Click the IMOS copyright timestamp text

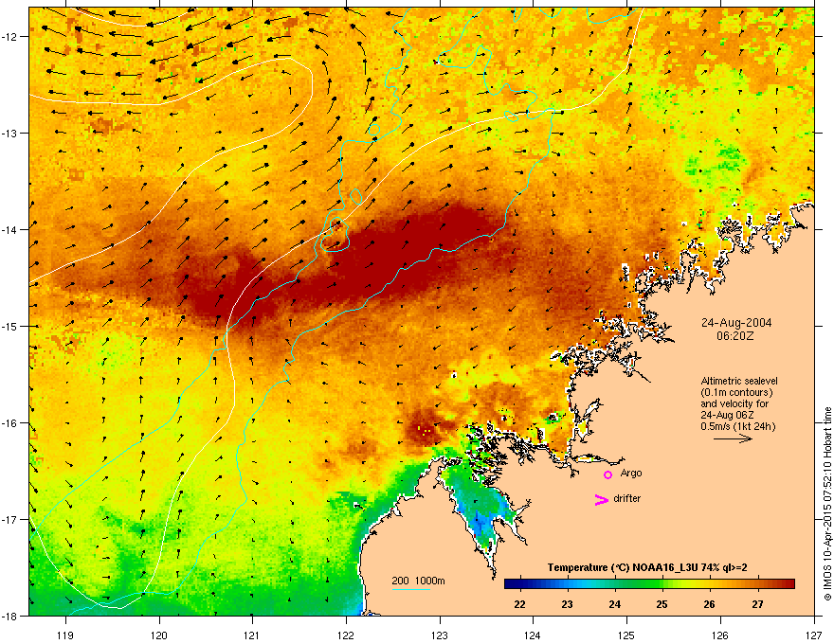pyautogui.click(x=827, y=504)
